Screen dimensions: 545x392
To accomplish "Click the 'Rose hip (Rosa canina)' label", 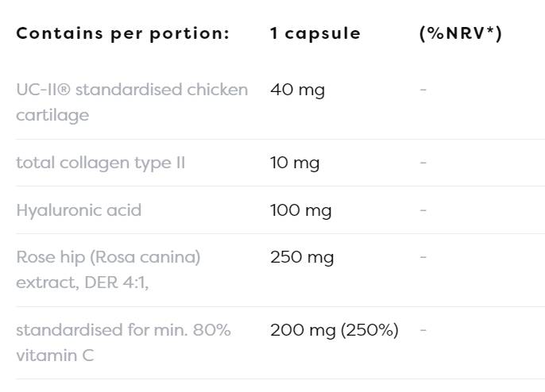I will (108, 257).
